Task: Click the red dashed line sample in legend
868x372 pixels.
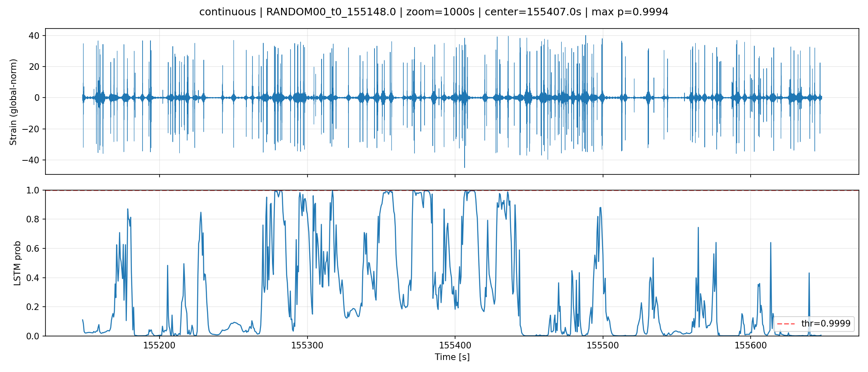Action: click(x=787, y=324)
